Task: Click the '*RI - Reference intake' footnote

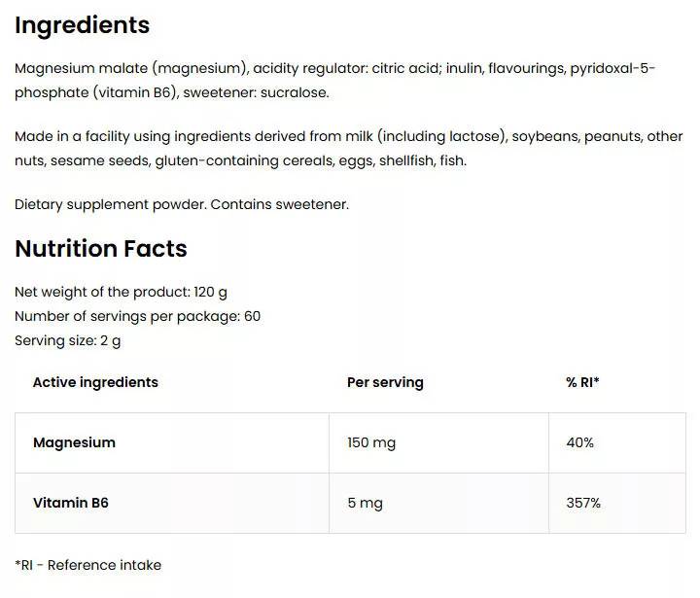Action: coord(88,565)
